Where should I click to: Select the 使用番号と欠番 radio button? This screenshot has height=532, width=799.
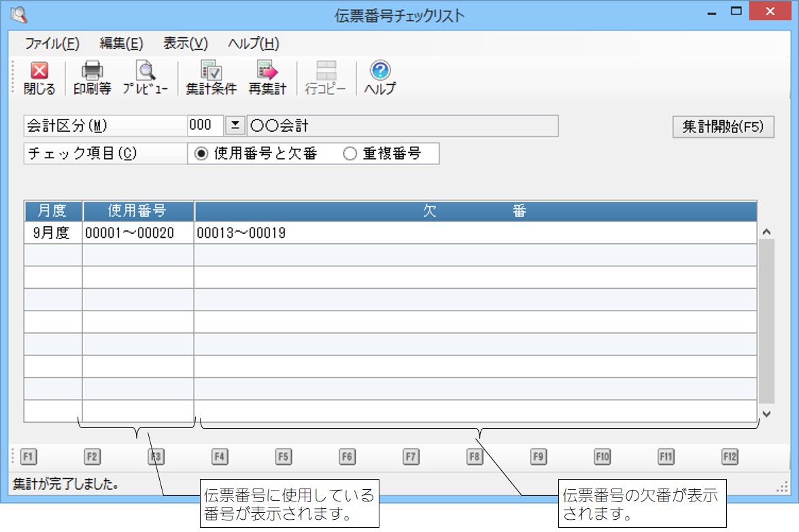coord(201,154)
